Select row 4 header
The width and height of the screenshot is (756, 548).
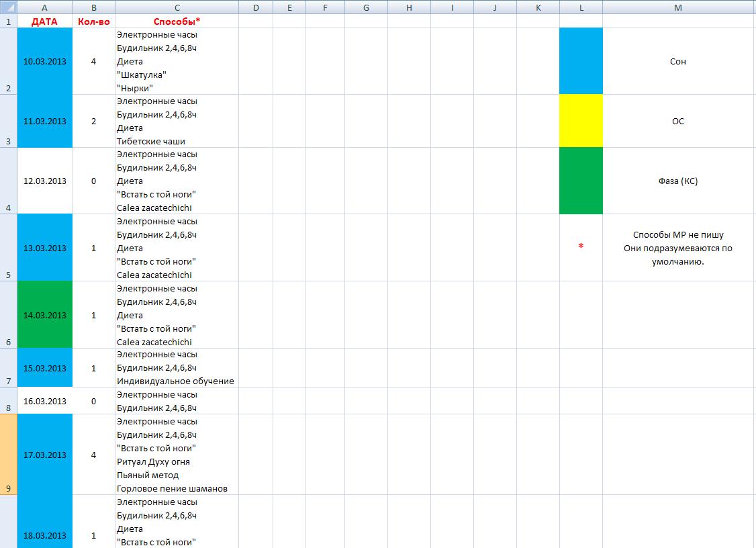tap(8, 181)
